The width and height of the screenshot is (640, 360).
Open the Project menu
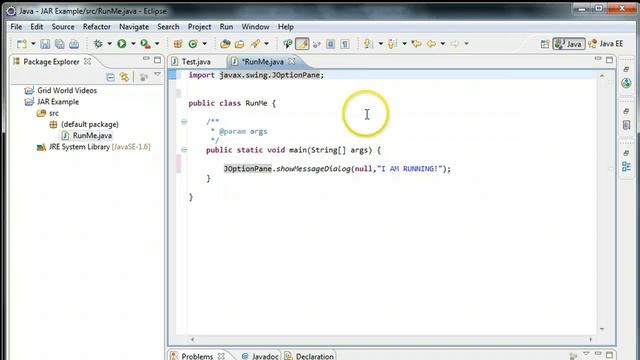(x=200, y=27)
